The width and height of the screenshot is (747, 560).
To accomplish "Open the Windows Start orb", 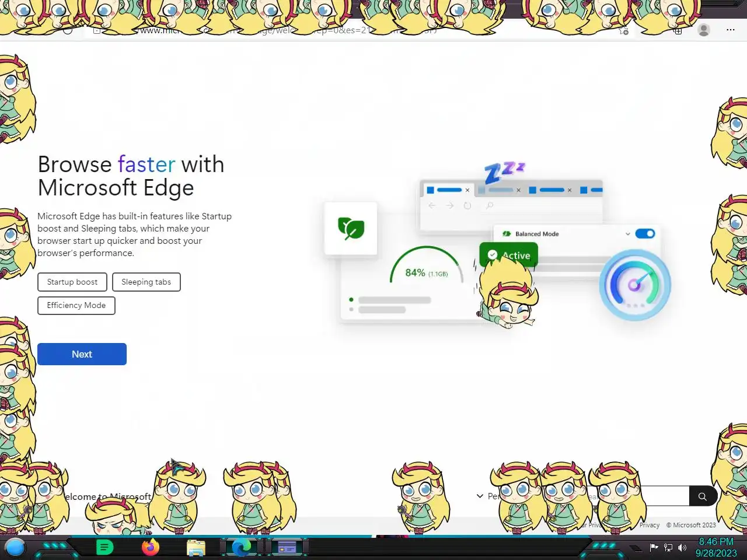I will [15, 548].
